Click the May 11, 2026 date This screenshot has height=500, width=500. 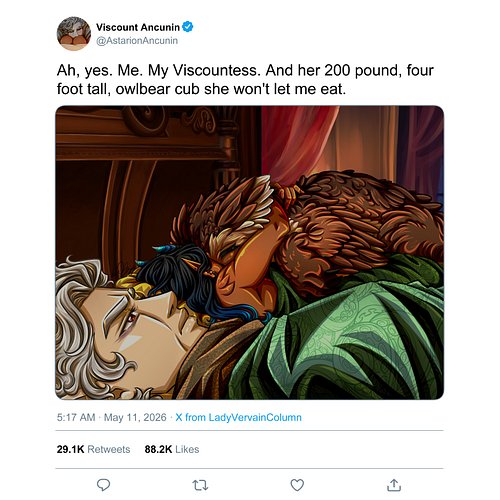click(x=135, y=417)
